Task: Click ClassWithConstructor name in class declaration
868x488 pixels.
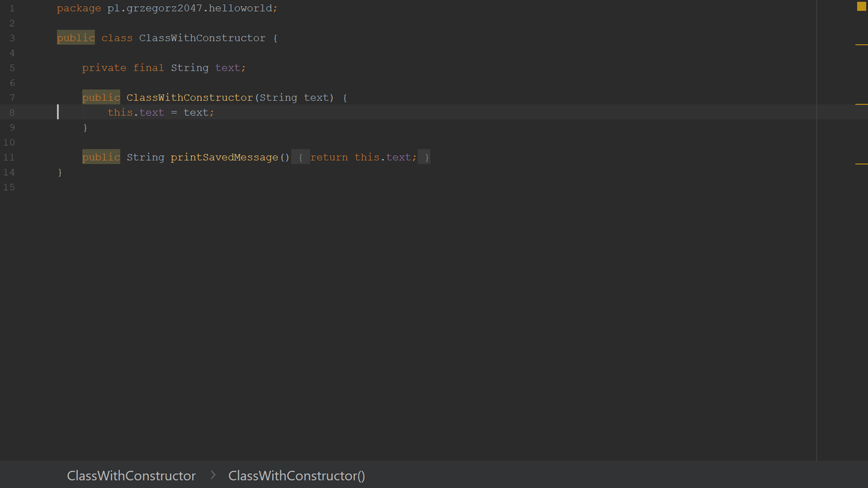Action: point(202,38)
